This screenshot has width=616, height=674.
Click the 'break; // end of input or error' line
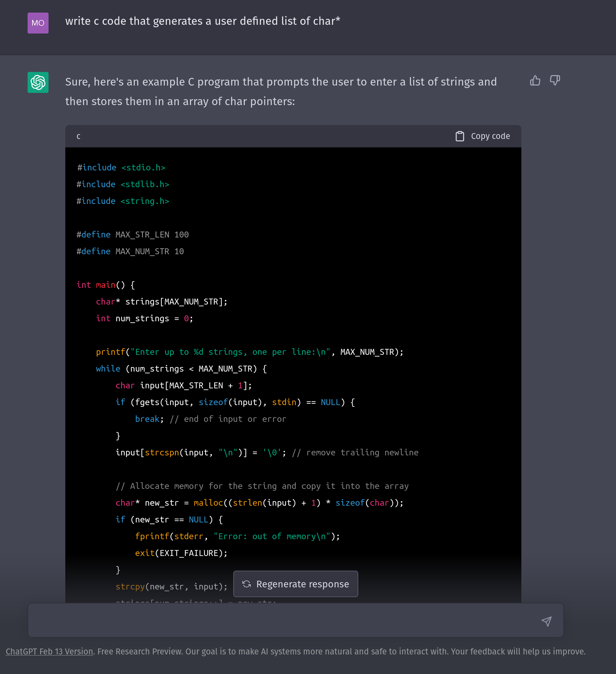point(211,419)
